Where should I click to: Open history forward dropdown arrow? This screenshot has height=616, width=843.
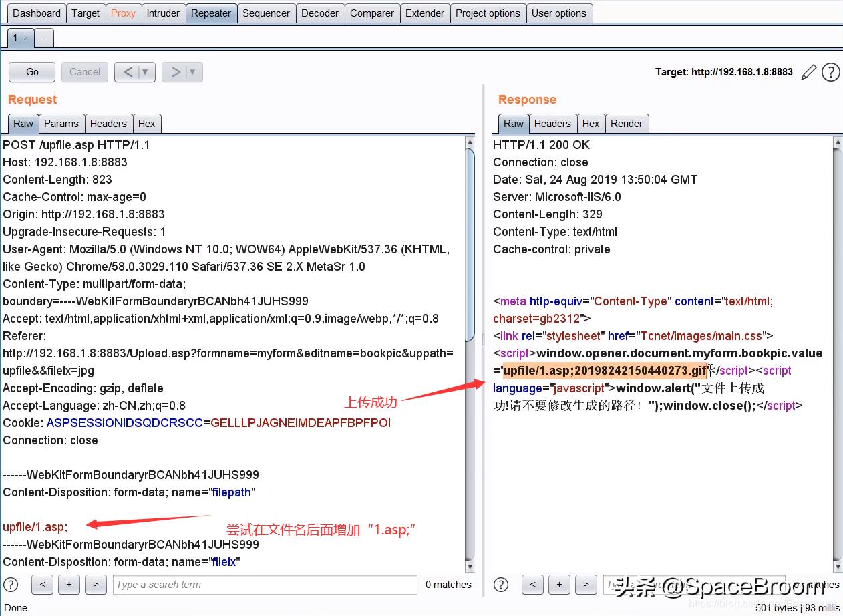(192, 72)
